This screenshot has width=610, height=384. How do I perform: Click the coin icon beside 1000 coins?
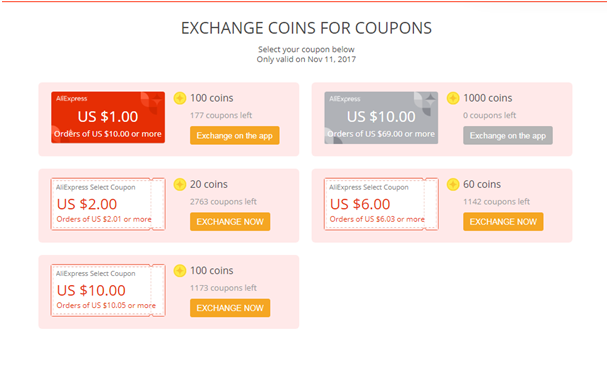pyautogui.click(x=453, y=98)
